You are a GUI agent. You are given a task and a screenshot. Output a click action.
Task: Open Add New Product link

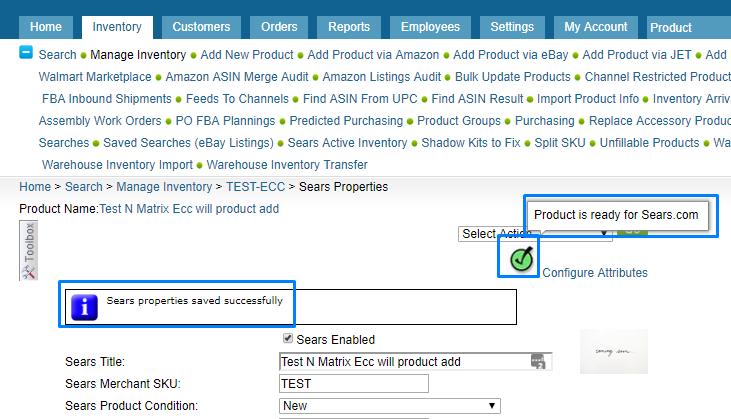click(247, 54)
